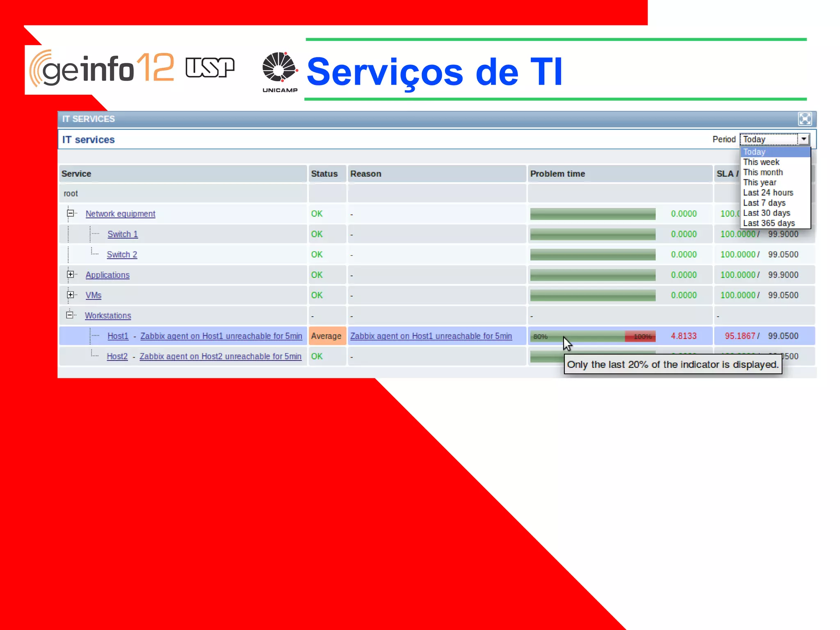Select 'Last 30 days' period option
The height and width of the screenshot is (630, 840).
click(x=766, y=213)
